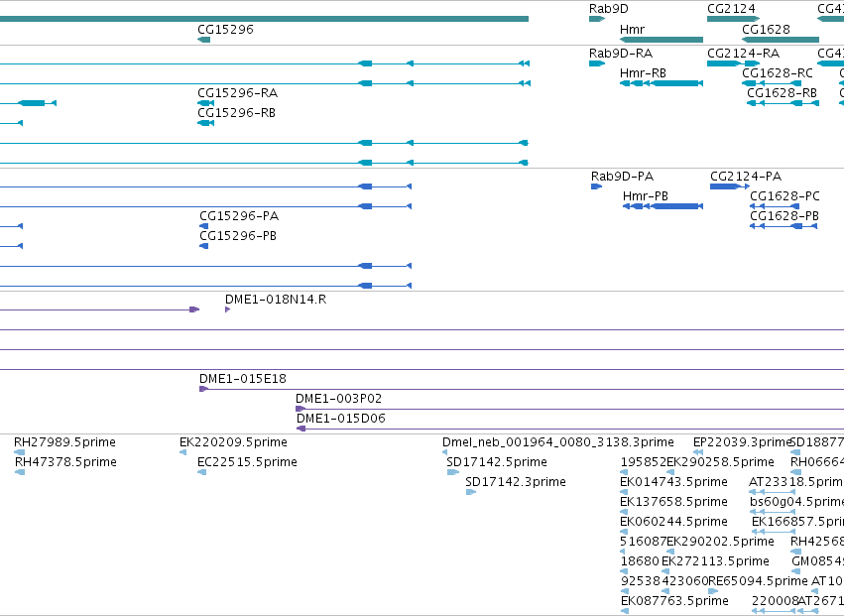844x616 pixels.
Task: Click the CG1628 gene label
Action: pos(766,29)
